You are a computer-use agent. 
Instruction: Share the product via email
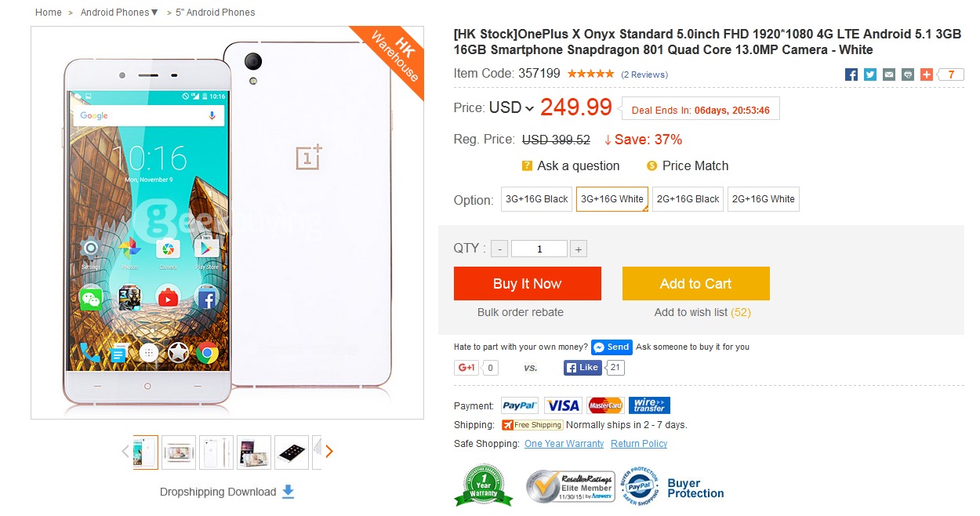pyautogui.click(x=888, y=74)
